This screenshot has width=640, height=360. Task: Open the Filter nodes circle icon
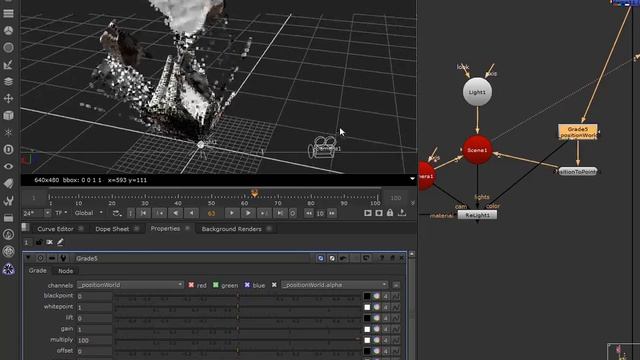(x=8, y=47)
